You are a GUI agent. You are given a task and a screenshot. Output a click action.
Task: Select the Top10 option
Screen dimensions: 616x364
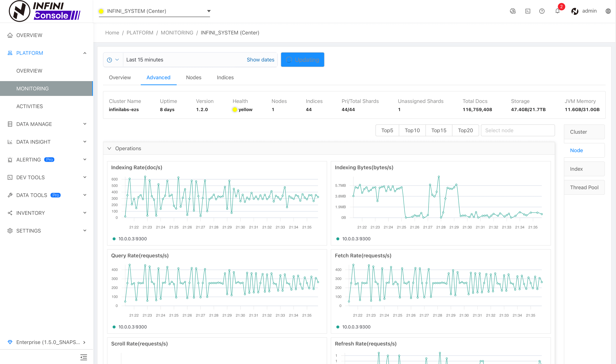412,130
